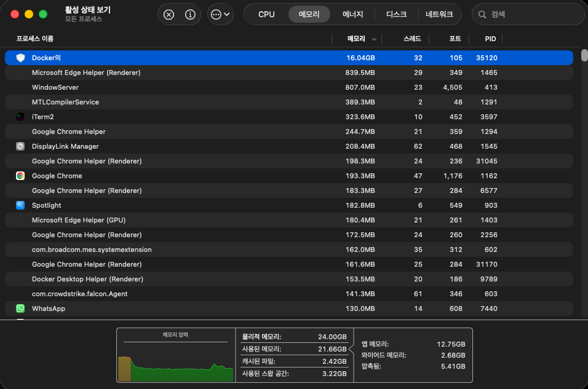Click the 와이어드 메모리 2.68GB value
The width and height of the screenshot is (588, 389).
[x=453, y=355]
